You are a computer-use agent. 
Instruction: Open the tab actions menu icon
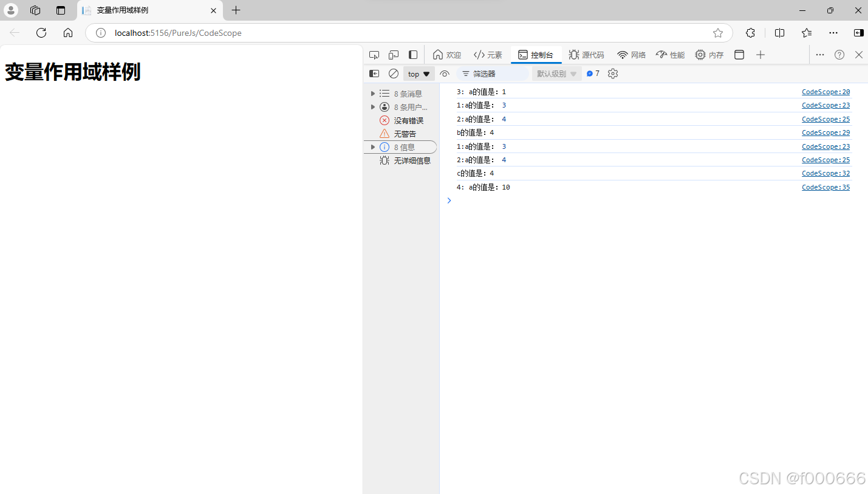(60, 10)
